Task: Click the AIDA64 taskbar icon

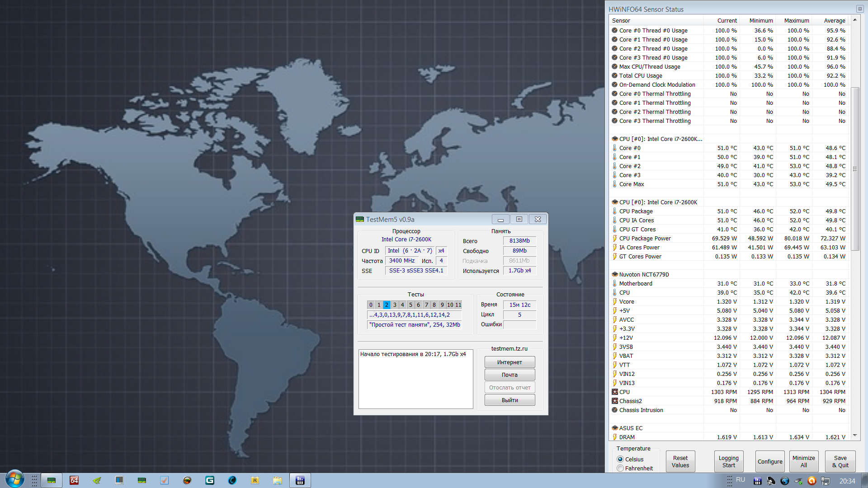Action: [74, 480]
